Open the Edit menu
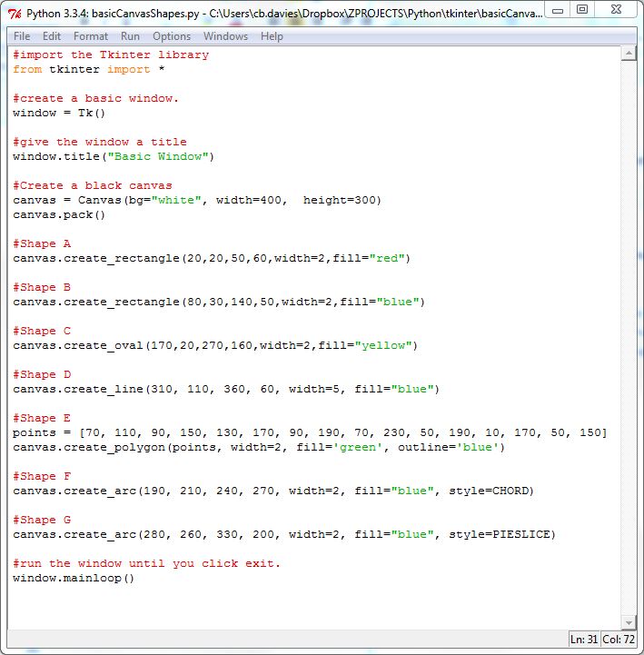644x655 pixels. [x=52, y=36]
